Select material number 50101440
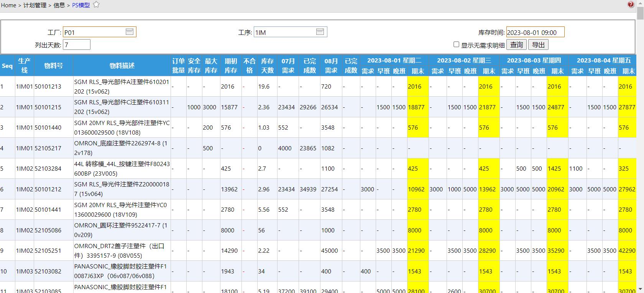This screenshot has width=644, height=293. pos(48,127)
